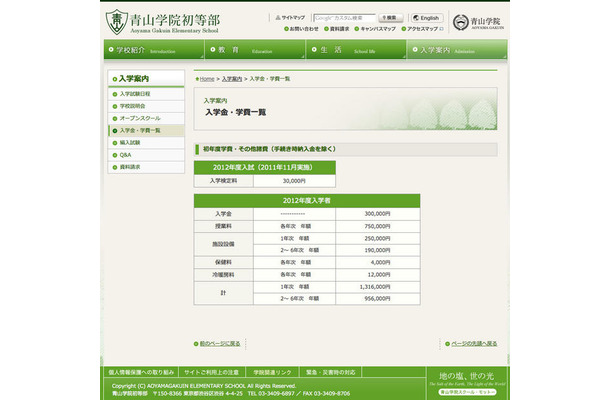Select Q&A in sidebar

point(146,155)
